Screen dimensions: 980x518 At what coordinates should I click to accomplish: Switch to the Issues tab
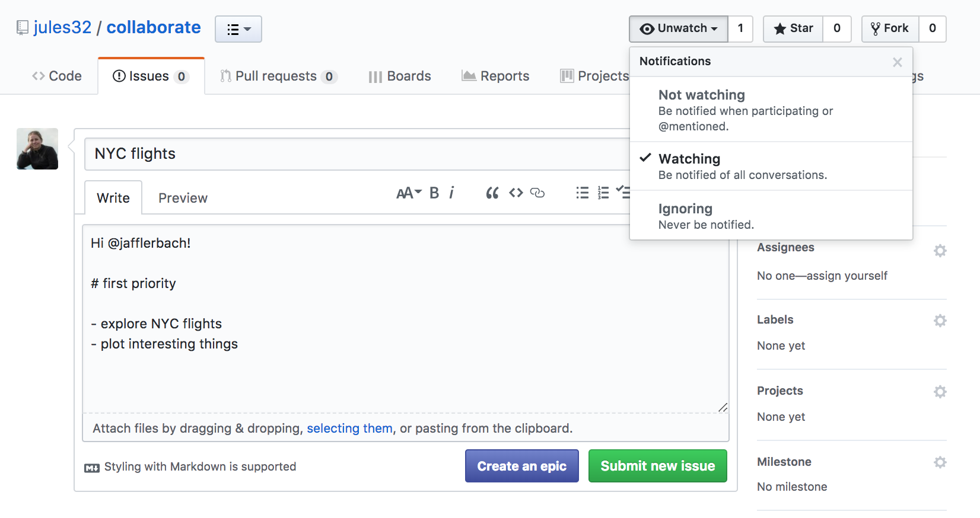151,76
